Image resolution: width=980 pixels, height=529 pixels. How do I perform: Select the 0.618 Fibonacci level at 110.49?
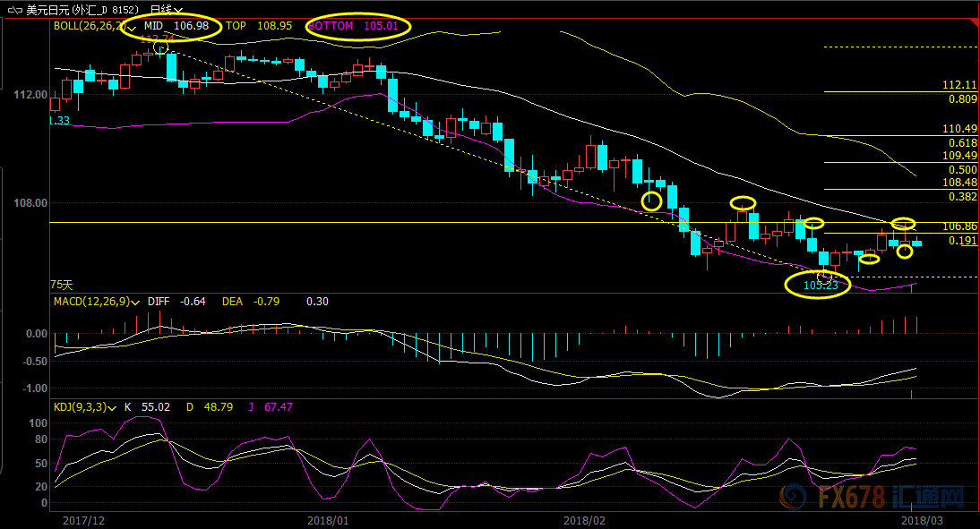962,143
